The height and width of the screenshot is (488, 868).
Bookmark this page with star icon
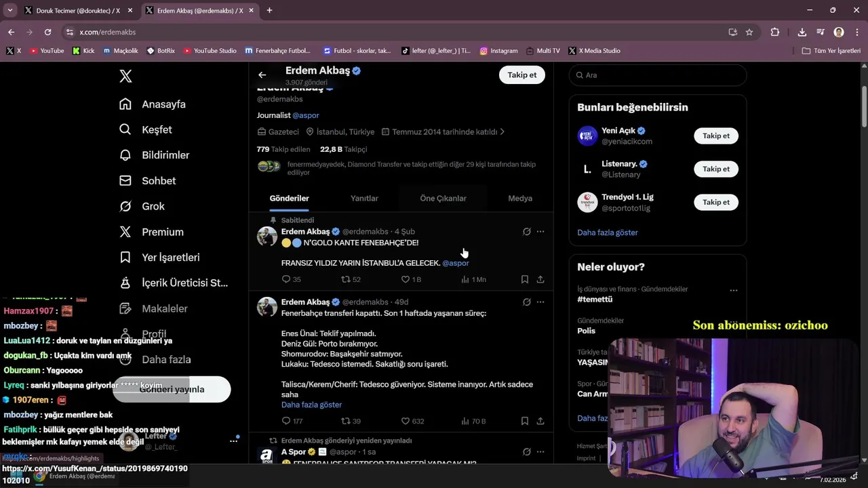[x=749, y=32]
